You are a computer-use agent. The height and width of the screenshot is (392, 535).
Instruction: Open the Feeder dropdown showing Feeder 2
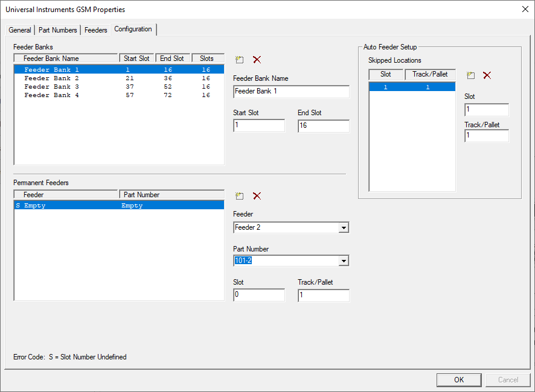click(x=343, y=227)
